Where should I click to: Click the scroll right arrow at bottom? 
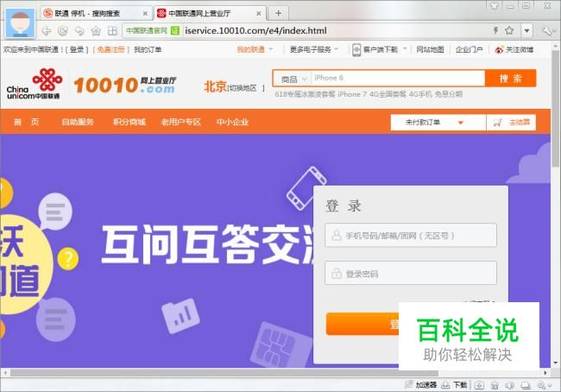pos(545,373)
